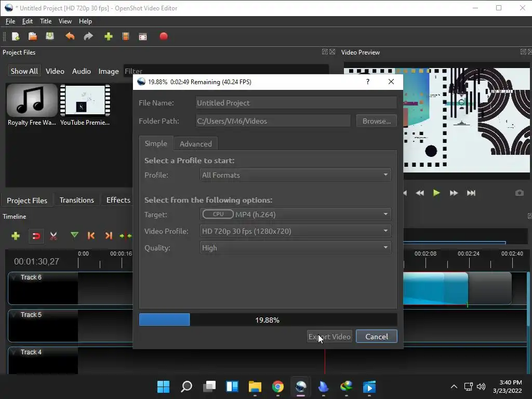
Task: Click the project files Filter box
Action: [x=226, y=70]
